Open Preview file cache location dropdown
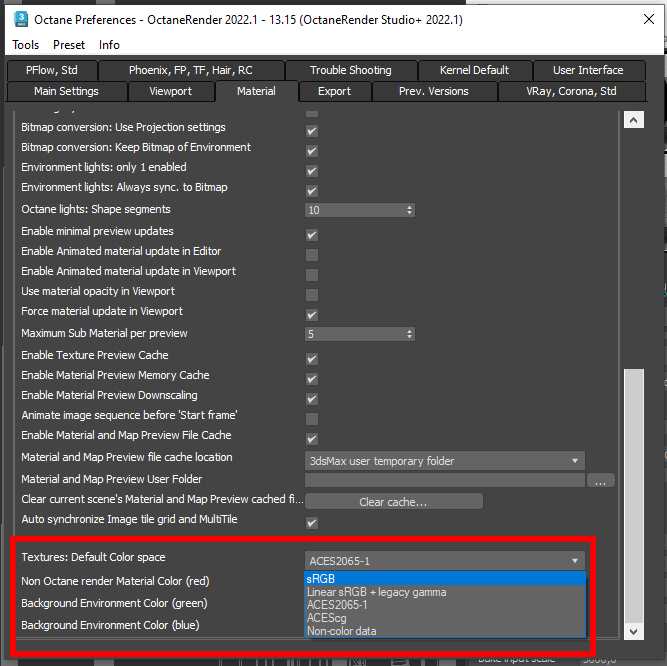This screenshot has width=667, height=666. pyautogui.click(x=445, y=461)
